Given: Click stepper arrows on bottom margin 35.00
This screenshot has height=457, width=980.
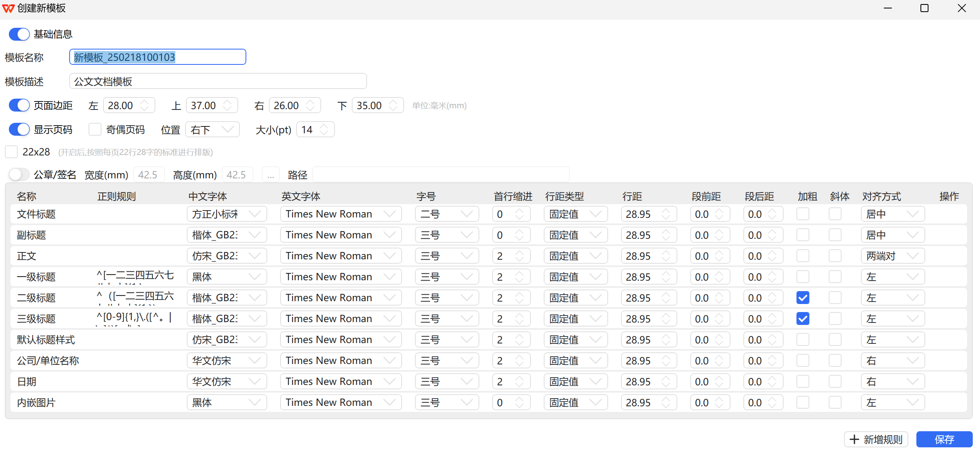Looking at the screenshot, I should [393, 105].
